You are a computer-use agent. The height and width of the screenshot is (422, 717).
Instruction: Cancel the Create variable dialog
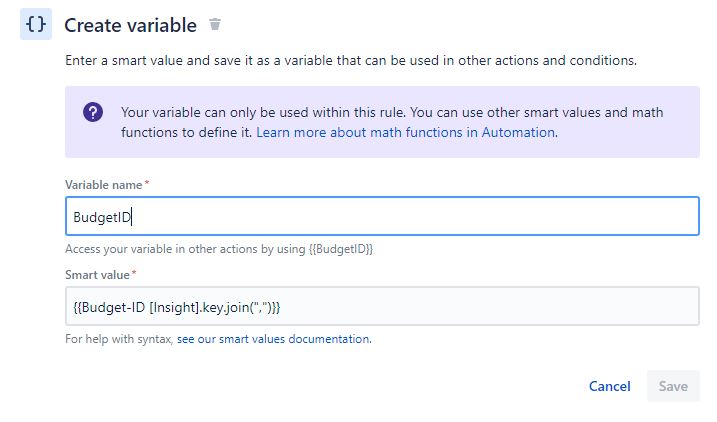610,386
